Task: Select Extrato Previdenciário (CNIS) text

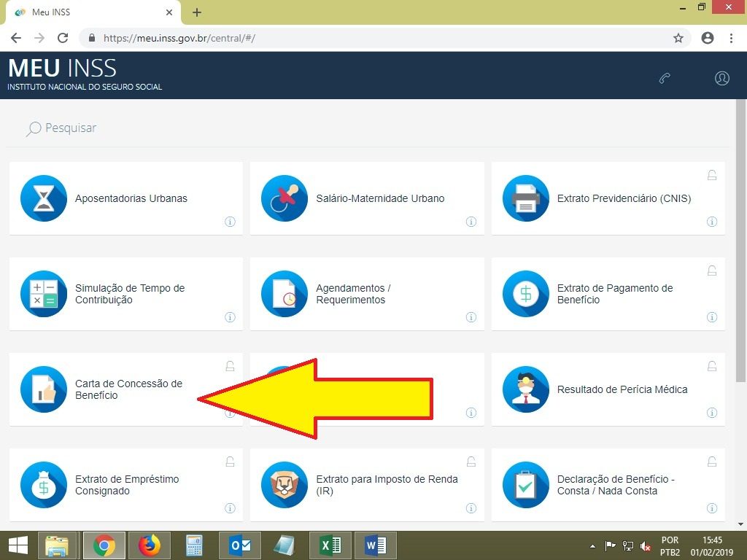Action: 624,198
